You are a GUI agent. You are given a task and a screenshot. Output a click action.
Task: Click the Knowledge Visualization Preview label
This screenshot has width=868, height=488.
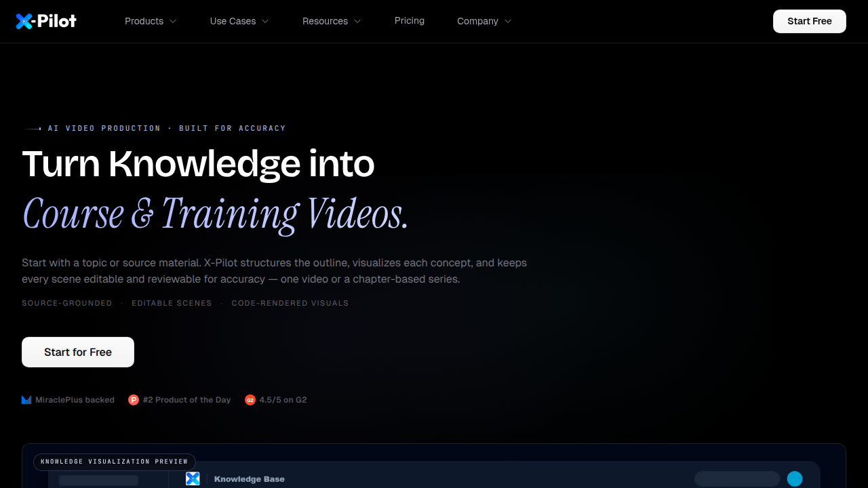click(x=115, y=462)
